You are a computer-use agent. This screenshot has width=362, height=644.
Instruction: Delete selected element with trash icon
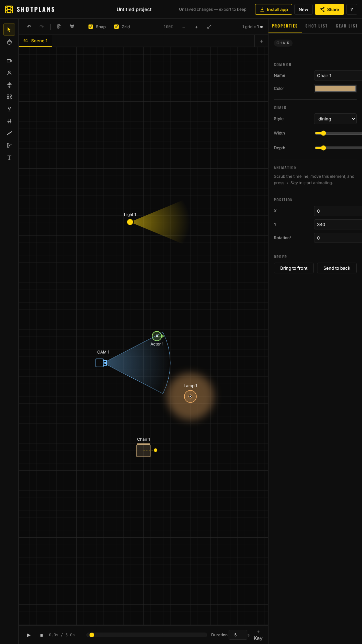pyautogui.click(x=72, y=26)
